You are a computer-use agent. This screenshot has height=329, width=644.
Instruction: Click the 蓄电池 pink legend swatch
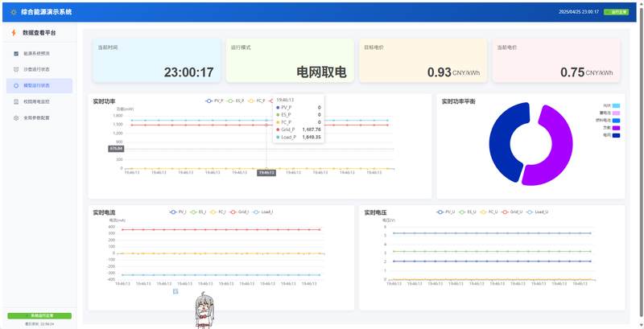coord(616,113)
